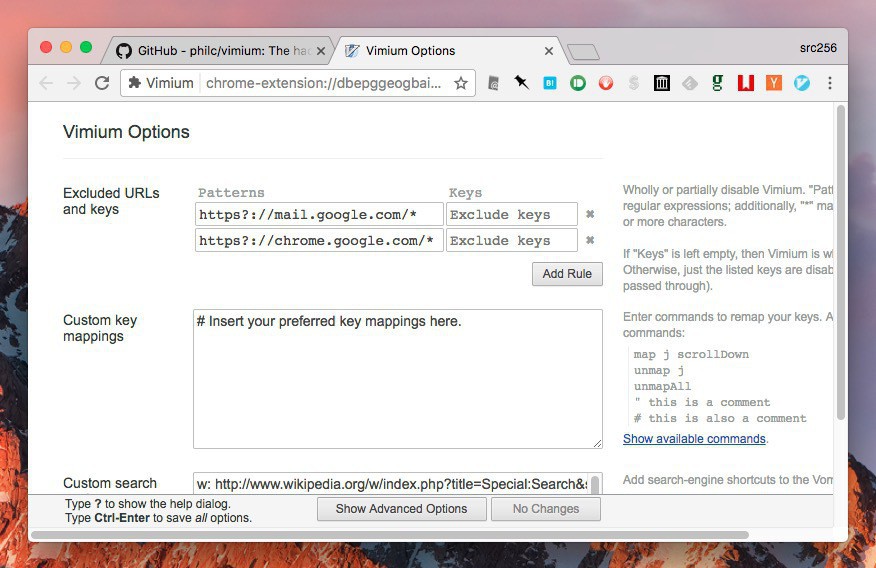Open the Show available commands link
Viewport: 876px width, 568px height.
(x=694, y=439)
